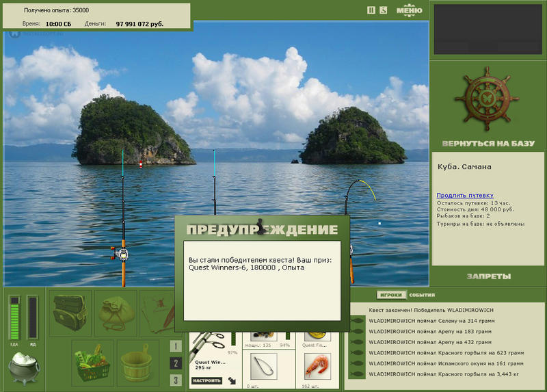The width and height of the screenshot is (547, 392).
Task: Click the location name Куба. Самана
Action: (464, 166)
